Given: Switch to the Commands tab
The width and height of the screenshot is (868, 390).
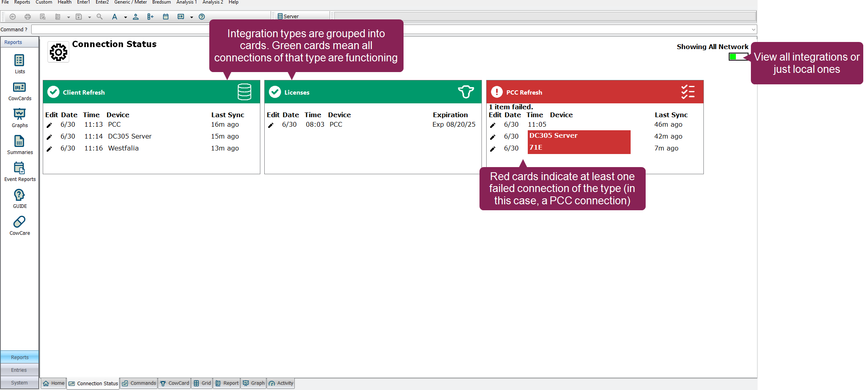Looking at the screenshot, I should tap(139, 383).
